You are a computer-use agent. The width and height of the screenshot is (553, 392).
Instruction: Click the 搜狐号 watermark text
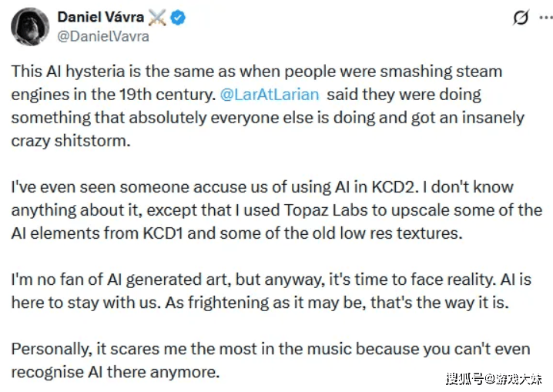click(465, 378)
